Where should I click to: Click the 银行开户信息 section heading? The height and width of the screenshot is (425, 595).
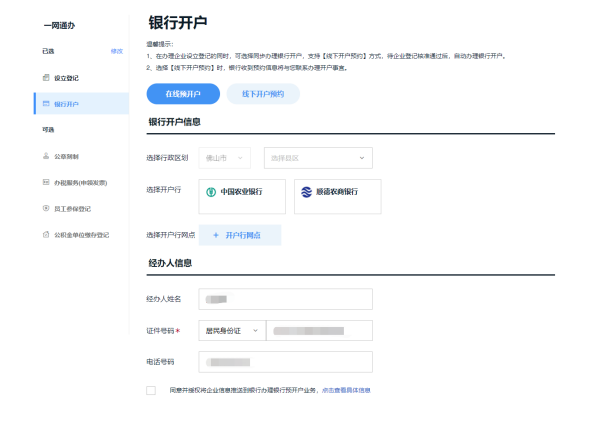174,122
